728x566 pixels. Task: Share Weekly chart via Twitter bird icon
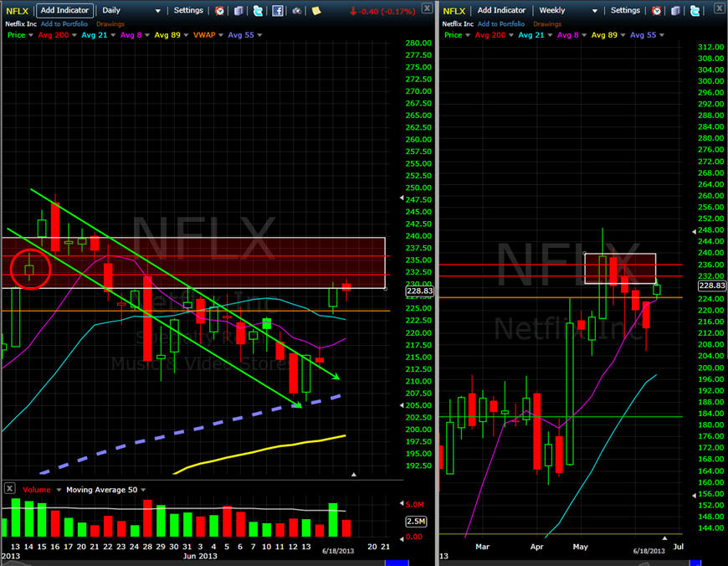tap(695, 11)
